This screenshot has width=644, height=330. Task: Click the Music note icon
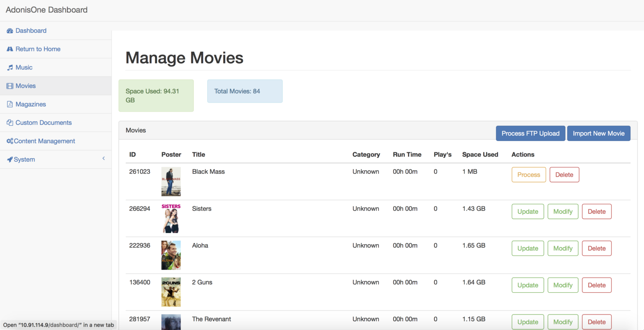pos(10,68)
